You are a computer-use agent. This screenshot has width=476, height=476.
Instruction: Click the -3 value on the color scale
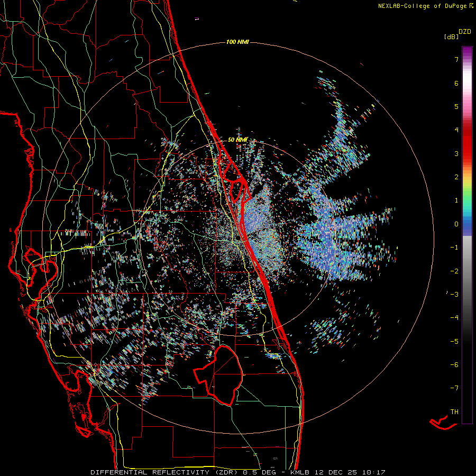(x=454, y=295)
